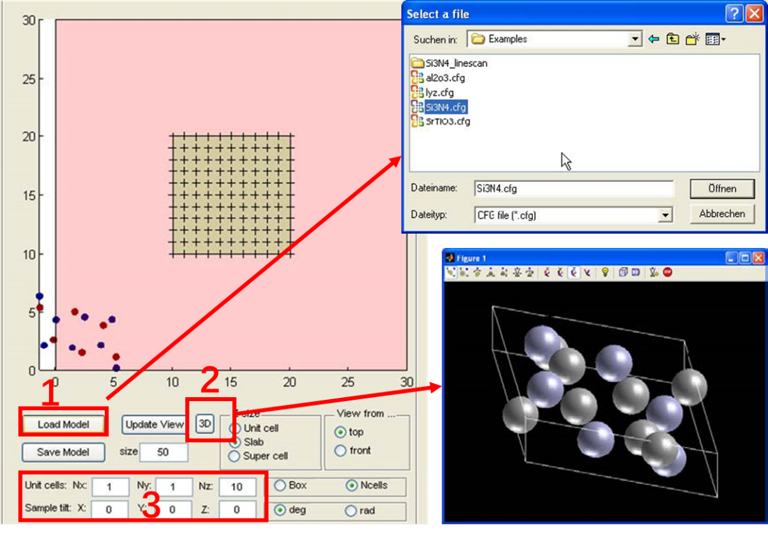Click the Nz field showing 10

coord(237,487)
